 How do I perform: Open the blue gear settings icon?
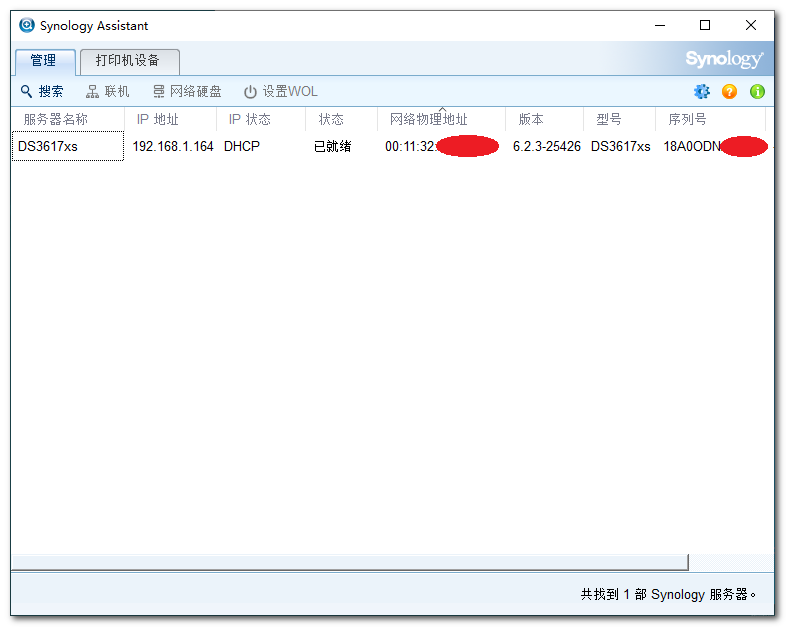pyautogui.click(x=702, y=91)
